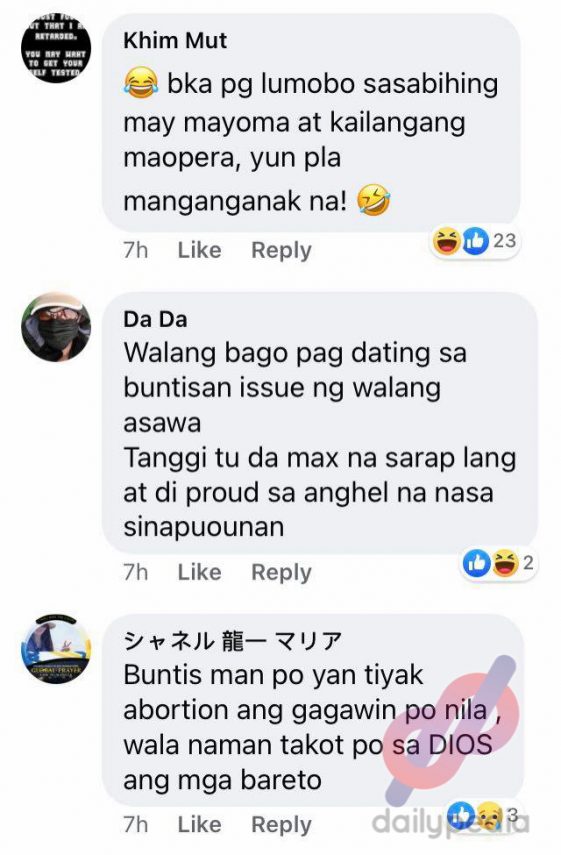The width and height of the screenshot is (561, 855).
Task: Open Khim Mut's profile picture
Action: (56, 48)
